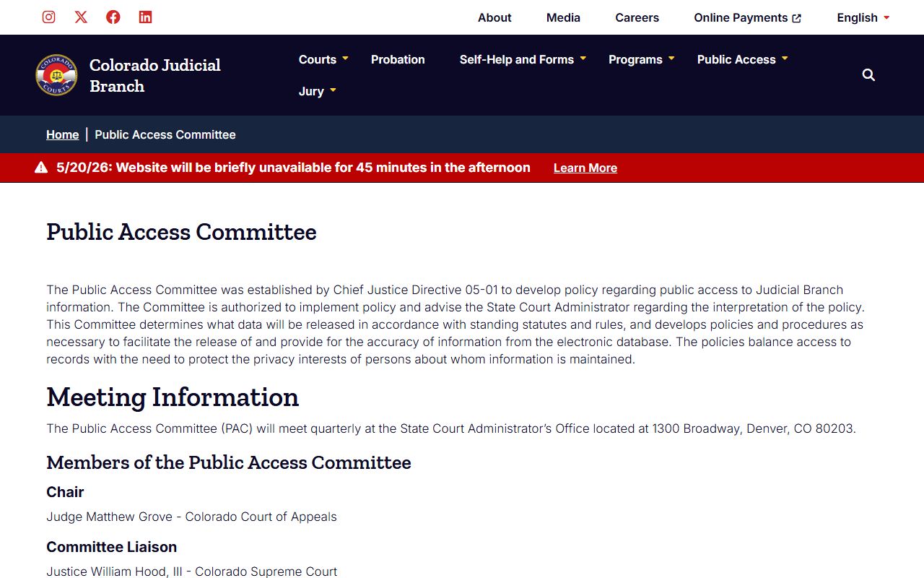924x578 pixels.
Task: Open the LinkedIn social link
Action: 145,17
